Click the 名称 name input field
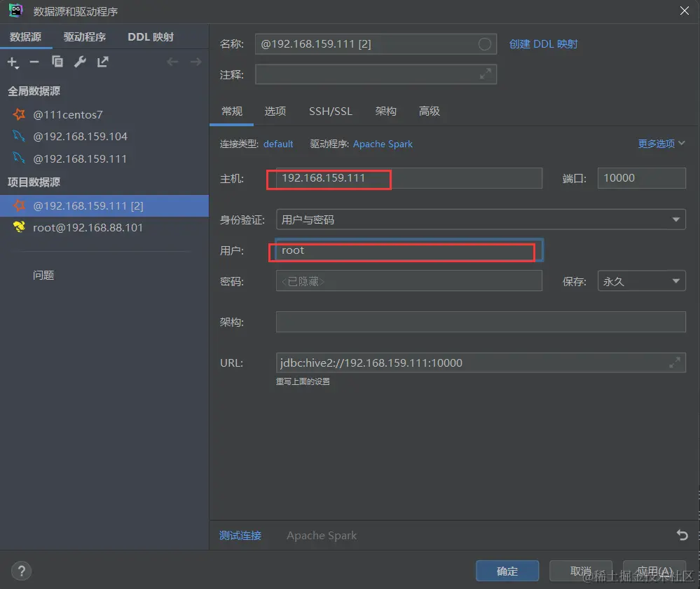 [x=376, y=43]
